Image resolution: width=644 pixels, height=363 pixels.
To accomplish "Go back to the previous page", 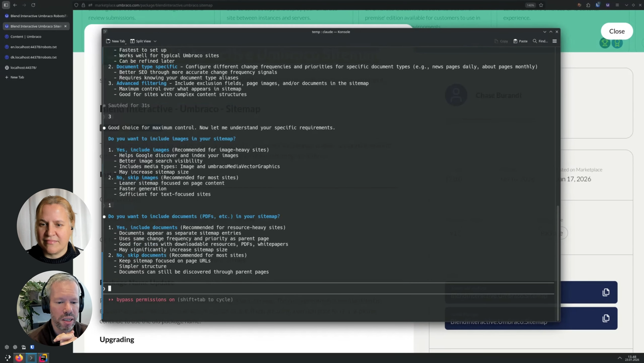I will pos(15,5).
